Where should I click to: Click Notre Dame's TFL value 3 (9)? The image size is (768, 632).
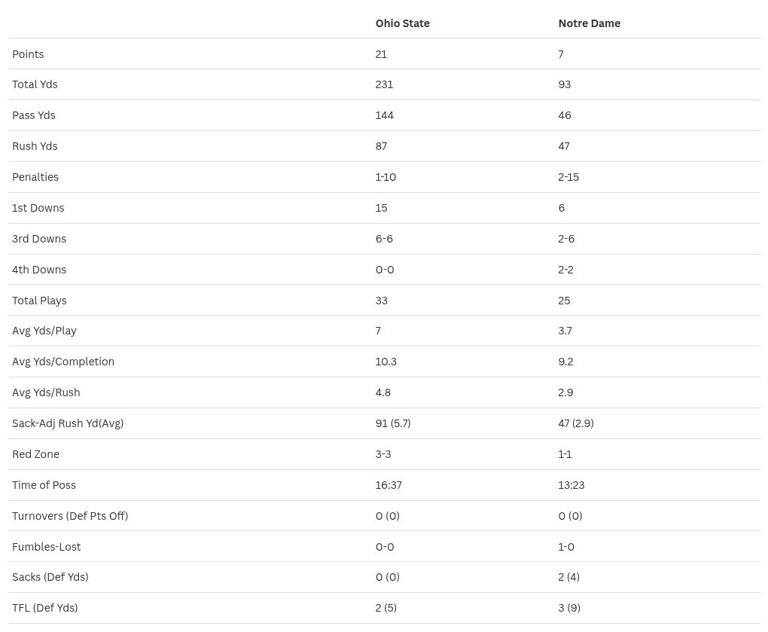(x=569, y=608)
